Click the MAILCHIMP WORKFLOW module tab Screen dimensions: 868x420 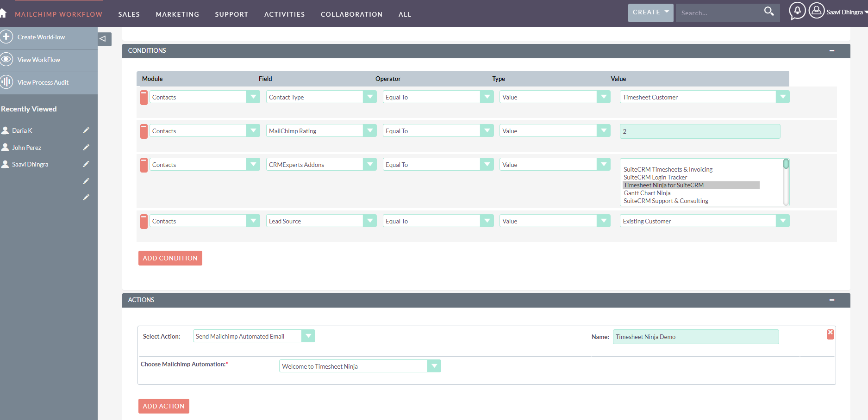(58, 14)
